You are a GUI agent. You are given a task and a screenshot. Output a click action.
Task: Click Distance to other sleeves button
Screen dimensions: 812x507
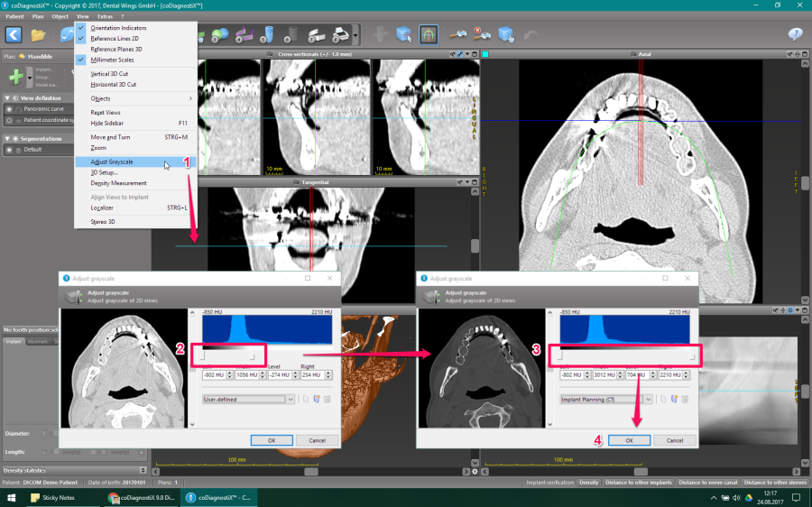(775, 483)
